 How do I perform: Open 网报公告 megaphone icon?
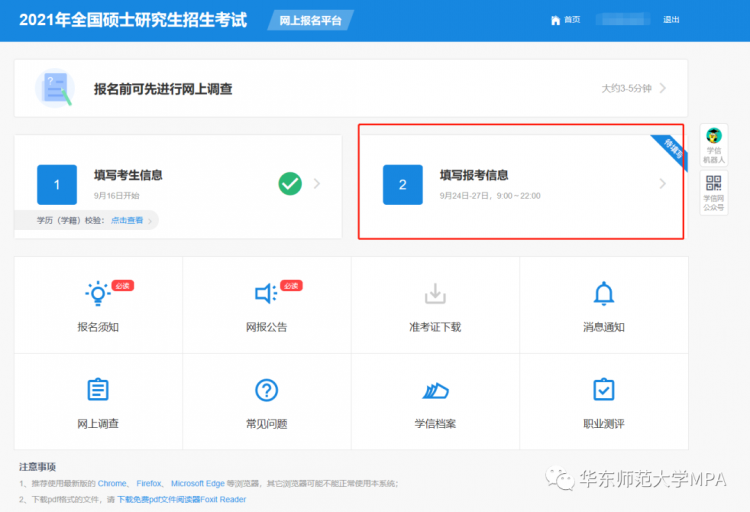(265, 294)
